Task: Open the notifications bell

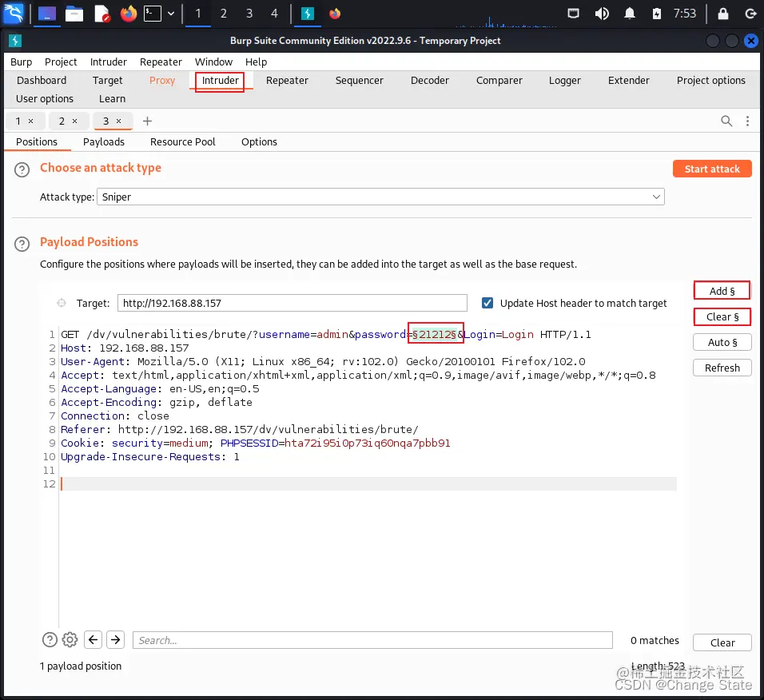Action: (x=630, y=14)
